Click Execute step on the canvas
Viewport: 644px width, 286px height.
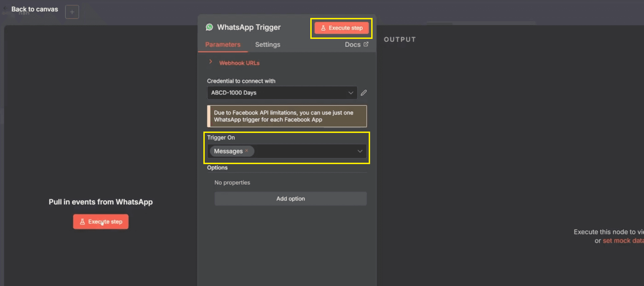pyautogui.click(x=101, y=221)
